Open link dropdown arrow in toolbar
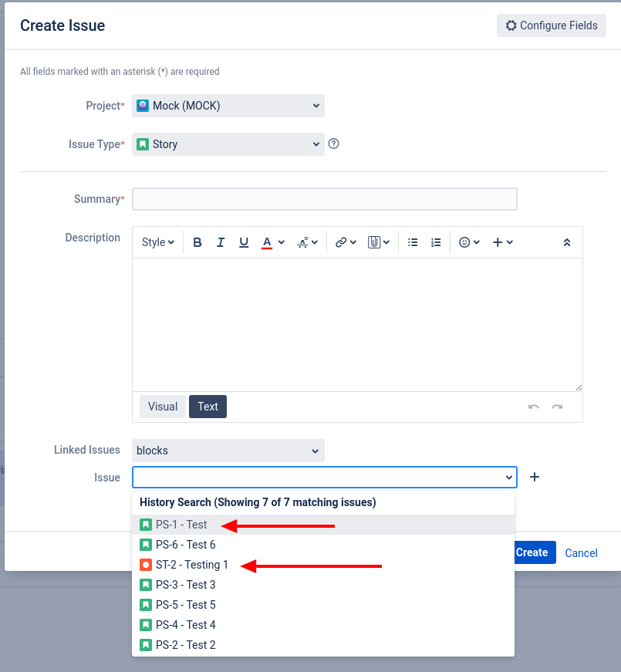621x672 pixels. pos(353,242)
